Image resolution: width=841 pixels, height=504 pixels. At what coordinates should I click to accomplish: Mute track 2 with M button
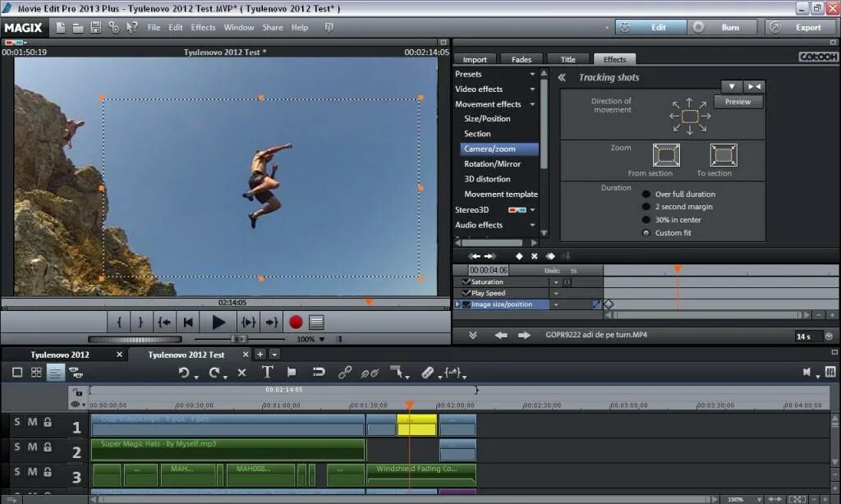[32, 447]
